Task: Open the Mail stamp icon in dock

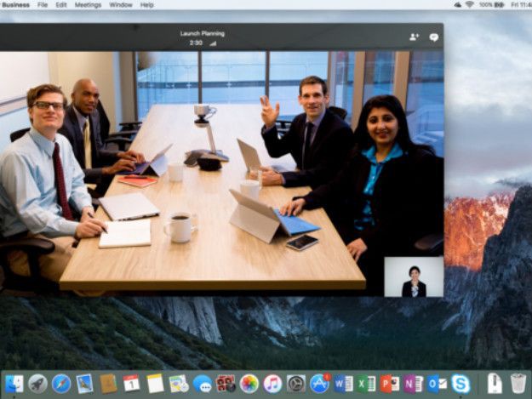Action: point(84,384)
